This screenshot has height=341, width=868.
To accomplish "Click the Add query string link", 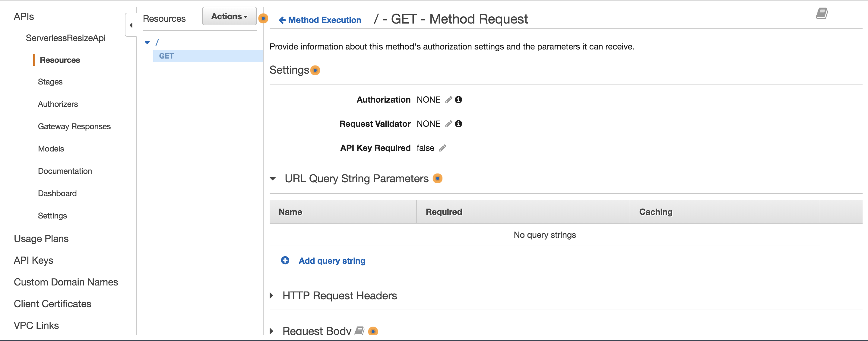I will (x=331, y=261).
